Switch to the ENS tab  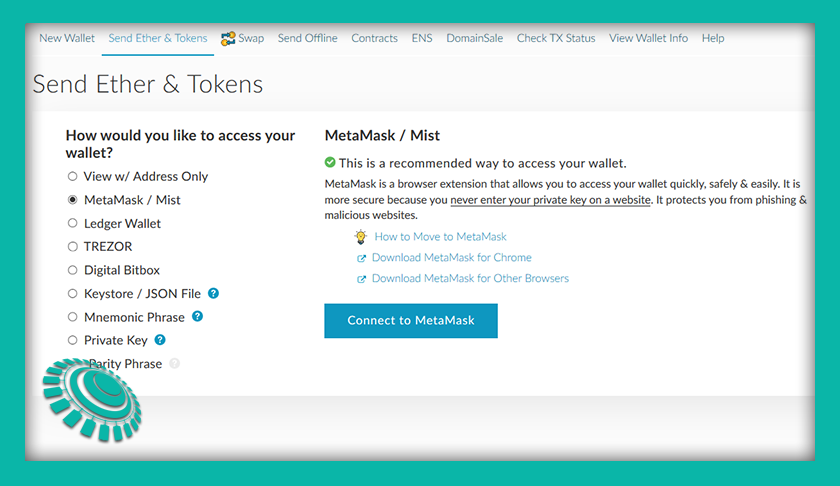pyautogui.click(x=422, y=38)
